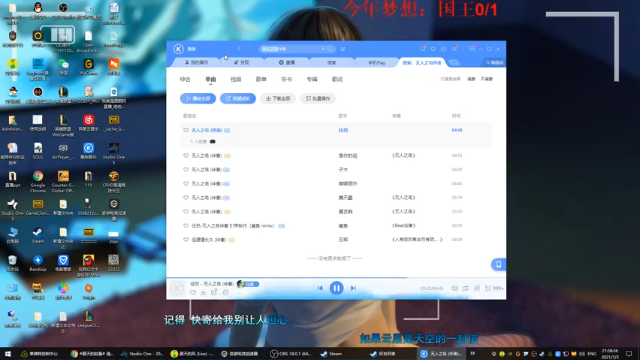Favorite the highlighted first song lasting 04:49
640x360 pixels.
(x=186, y=130)
